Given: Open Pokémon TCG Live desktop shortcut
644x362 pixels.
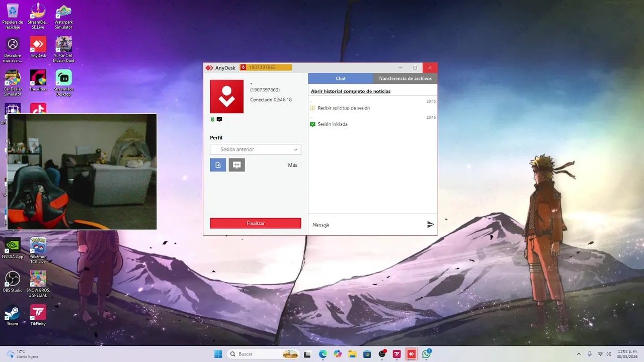Looking at the screenshot, I should (x=38, y=250).
